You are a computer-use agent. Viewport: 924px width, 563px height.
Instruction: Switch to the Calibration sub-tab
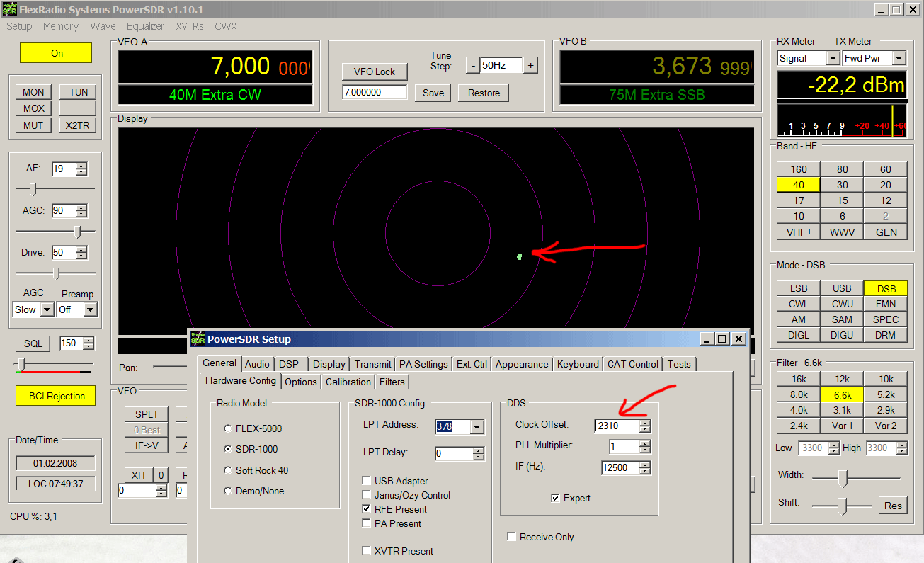coord(348,382)
